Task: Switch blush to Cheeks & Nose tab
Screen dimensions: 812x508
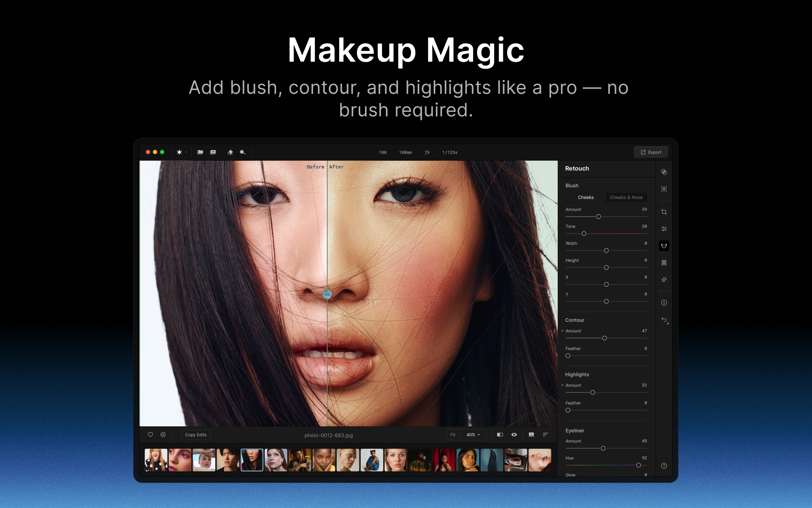Action: 626,197
